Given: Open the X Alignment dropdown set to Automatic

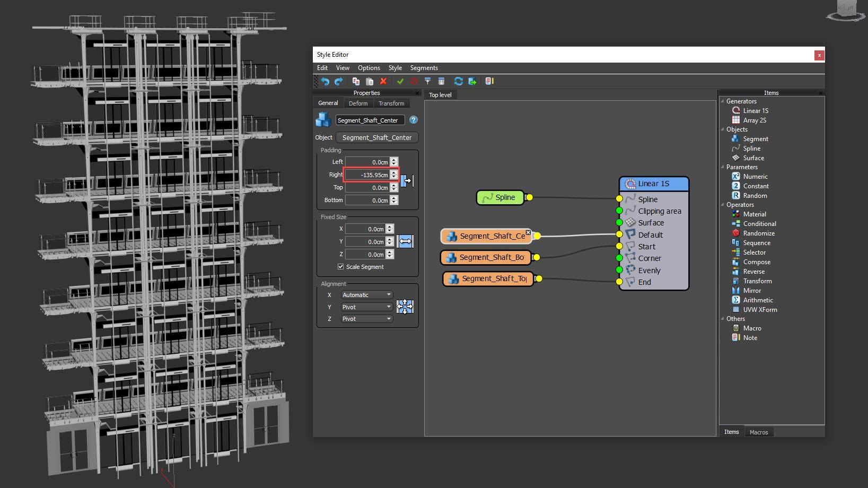Looking at the screenshot, I should (x=366, y=294).
